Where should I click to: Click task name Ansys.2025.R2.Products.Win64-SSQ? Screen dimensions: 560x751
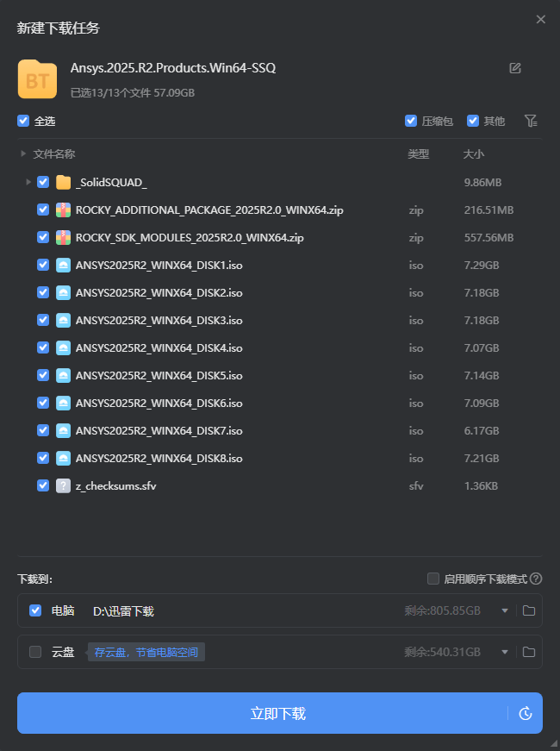tap(173, 68)
